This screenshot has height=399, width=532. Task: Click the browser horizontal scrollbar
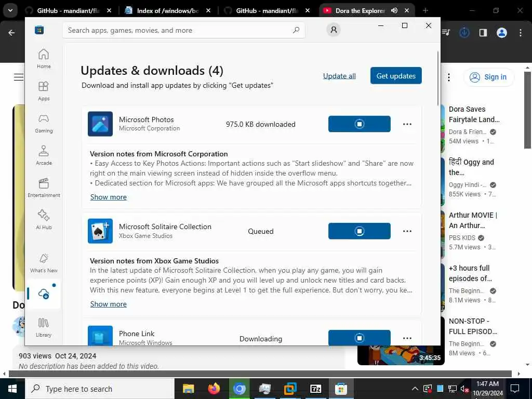pyautogui.click(x=260, y=374)
